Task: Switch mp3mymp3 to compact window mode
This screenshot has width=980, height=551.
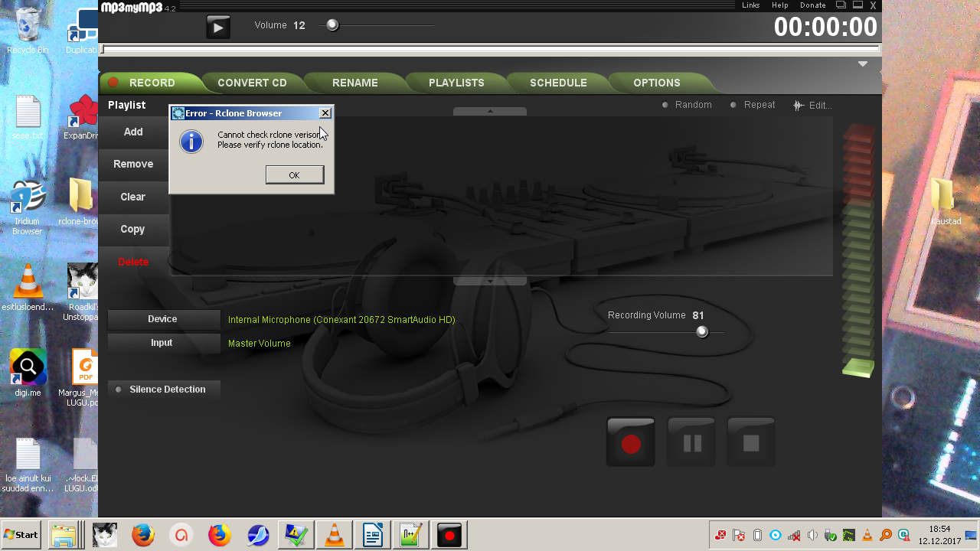Action: 841,5
